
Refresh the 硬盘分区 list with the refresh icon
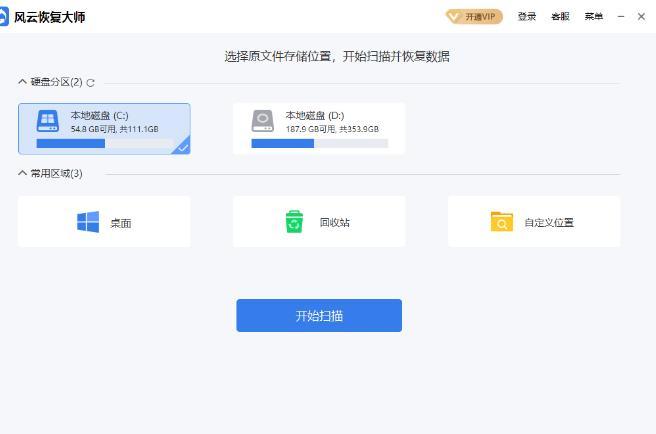(90, 83)
